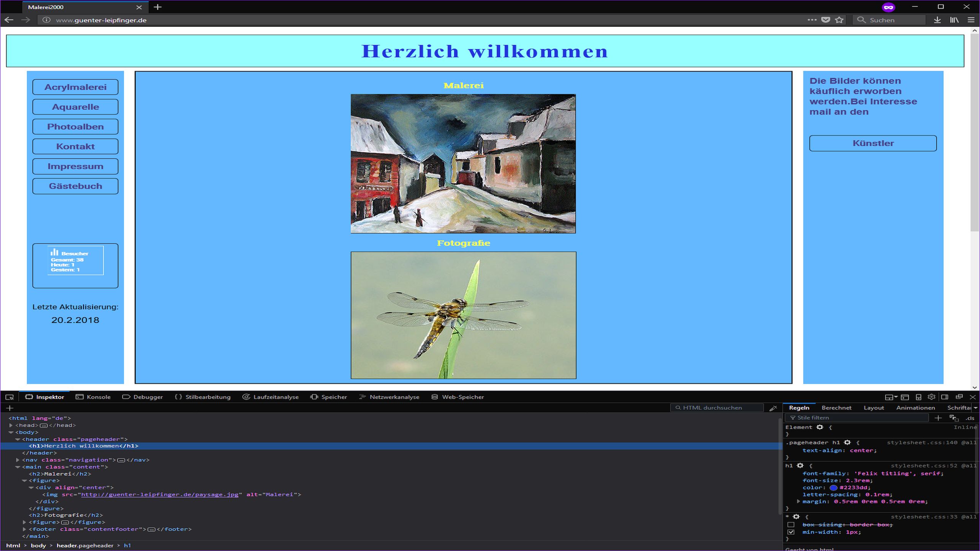Click the color swatch for #2233dd
Screen dimensions: 980x551
click(833, 488)
